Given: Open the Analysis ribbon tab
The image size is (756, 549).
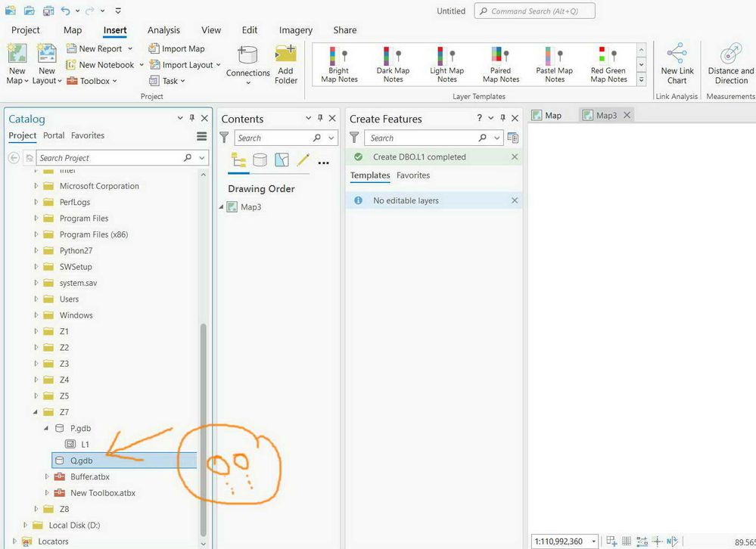Looking at the screenshot, I should pyautogui.click(x=163, y=29).
